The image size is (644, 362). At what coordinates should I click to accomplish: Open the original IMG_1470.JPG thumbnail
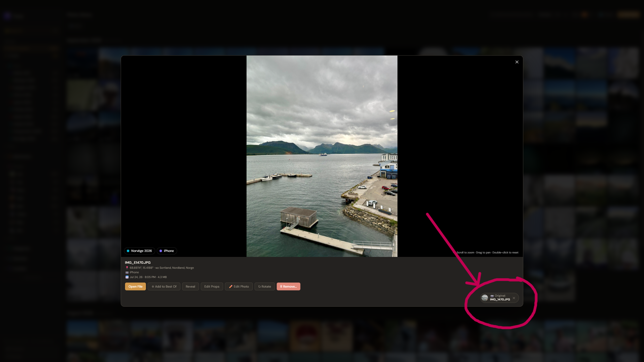485,298
